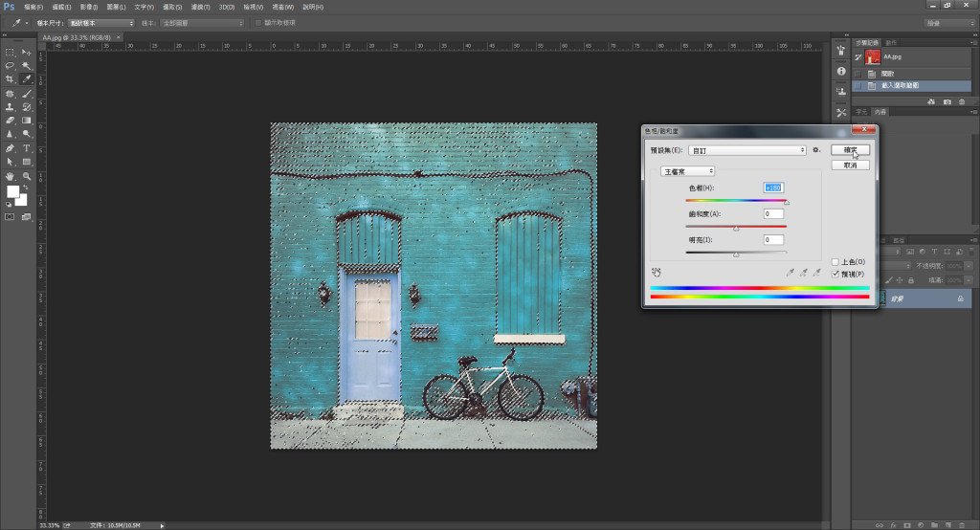Select the Hand tool in the toolbox

point(10,176)
